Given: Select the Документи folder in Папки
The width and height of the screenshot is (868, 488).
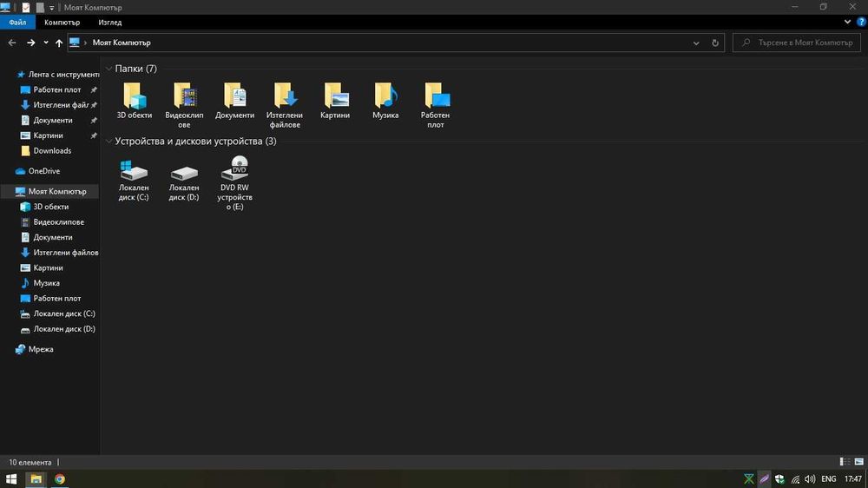Looking at the screenshot, I should pos(234,100).
